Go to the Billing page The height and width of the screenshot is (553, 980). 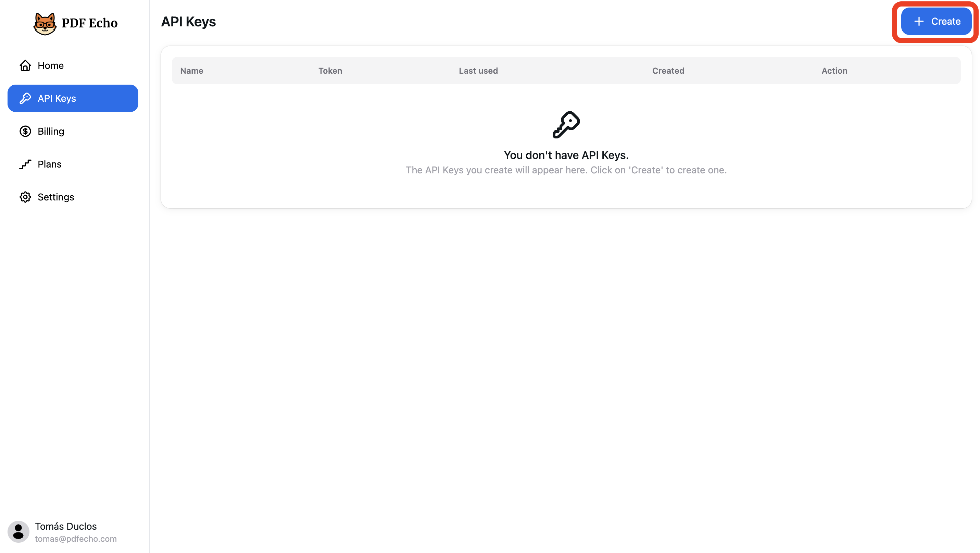51,131
